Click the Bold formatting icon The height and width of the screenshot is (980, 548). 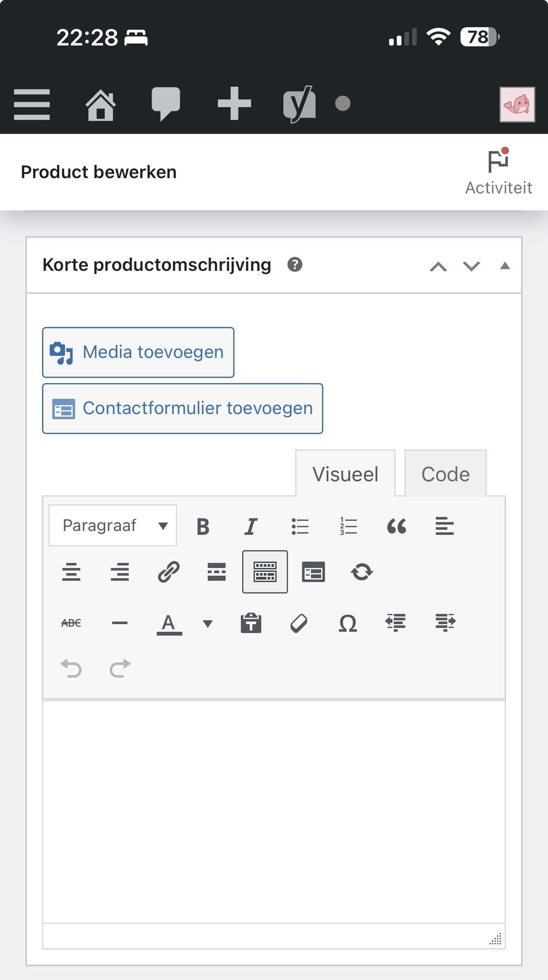coord(203,526)
